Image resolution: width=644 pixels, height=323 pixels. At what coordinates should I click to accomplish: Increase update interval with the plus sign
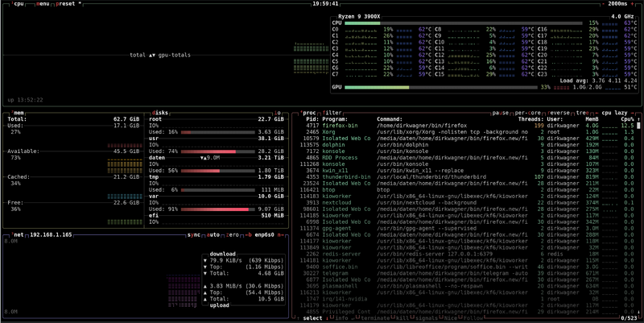(632, 4)
